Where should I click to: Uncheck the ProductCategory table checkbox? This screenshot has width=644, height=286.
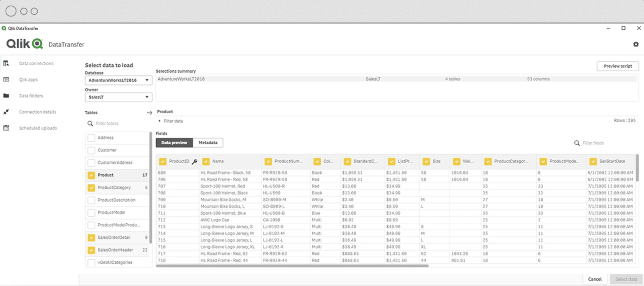tap(91, 188)
